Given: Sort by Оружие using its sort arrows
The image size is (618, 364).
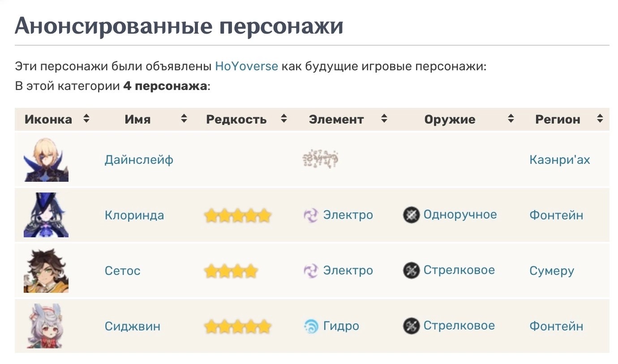Looking at the screenshot, I should 511,119.
